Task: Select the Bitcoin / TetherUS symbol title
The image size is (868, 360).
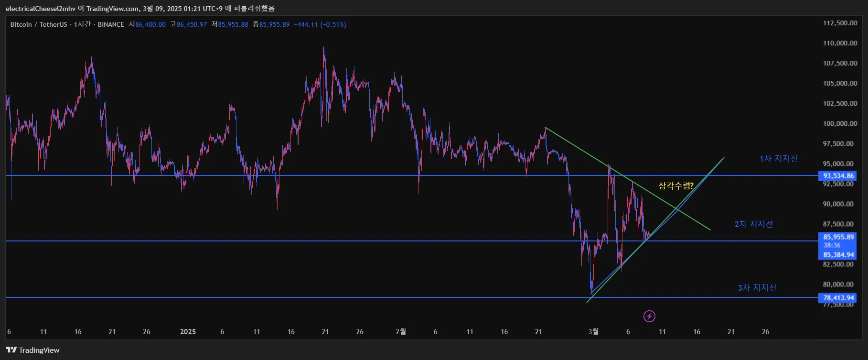Action: coord(39,24)
